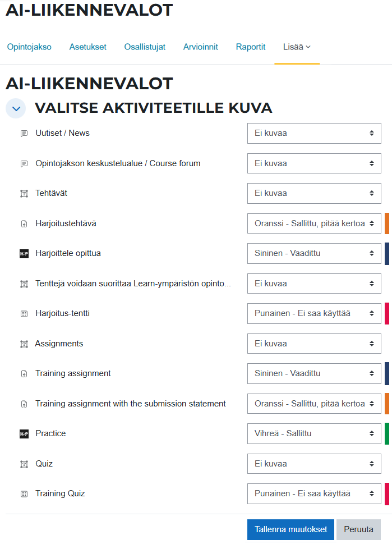Click the assignment icon next to Harjoitustehtävä
Image resolution: width=392 pixels, height=544 pixels.
pos(22,223)
